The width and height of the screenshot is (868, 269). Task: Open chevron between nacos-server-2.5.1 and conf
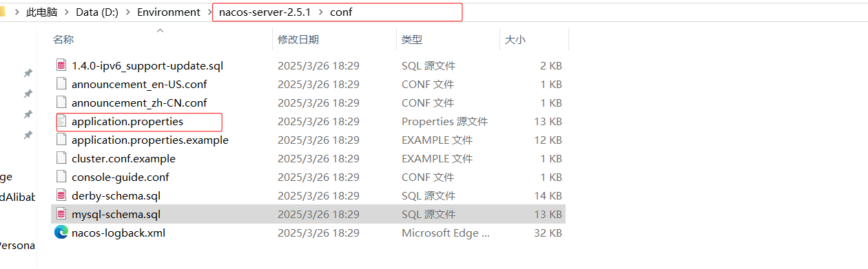[x=322, y=12]
